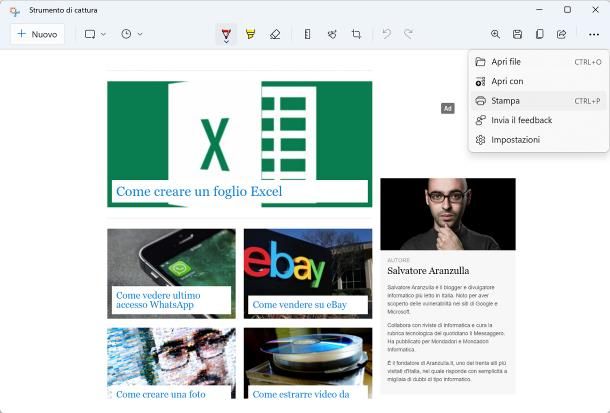This screenshot has width=610, height=413.
Task: Toggle the ruler tool
Action: pos(307,34)
